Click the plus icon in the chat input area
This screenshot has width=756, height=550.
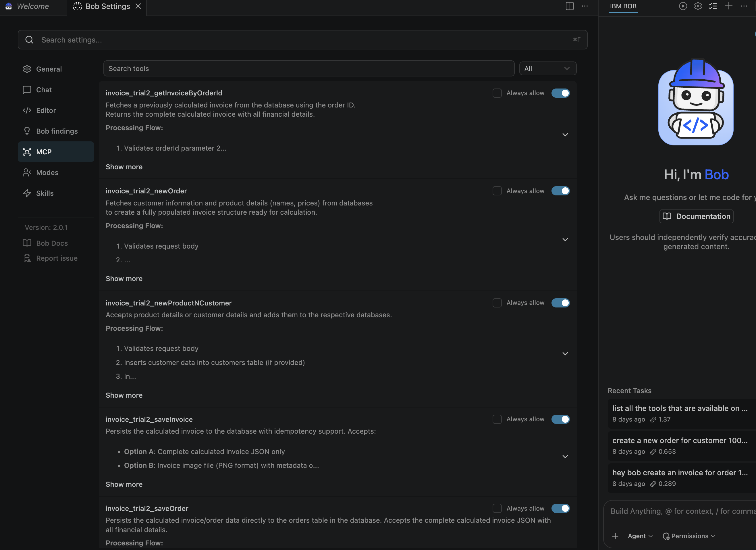615,536
